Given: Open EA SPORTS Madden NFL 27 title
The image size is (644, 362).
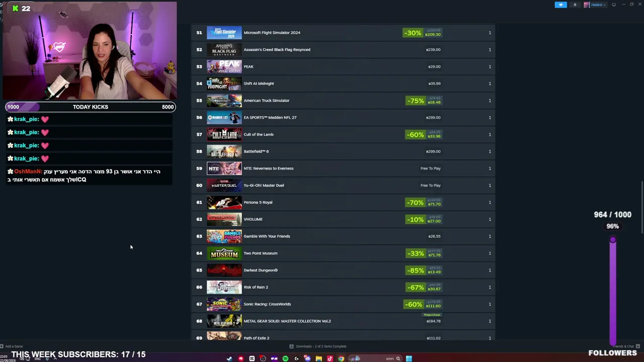Looking at the screenshot, I should click(270, 118).
